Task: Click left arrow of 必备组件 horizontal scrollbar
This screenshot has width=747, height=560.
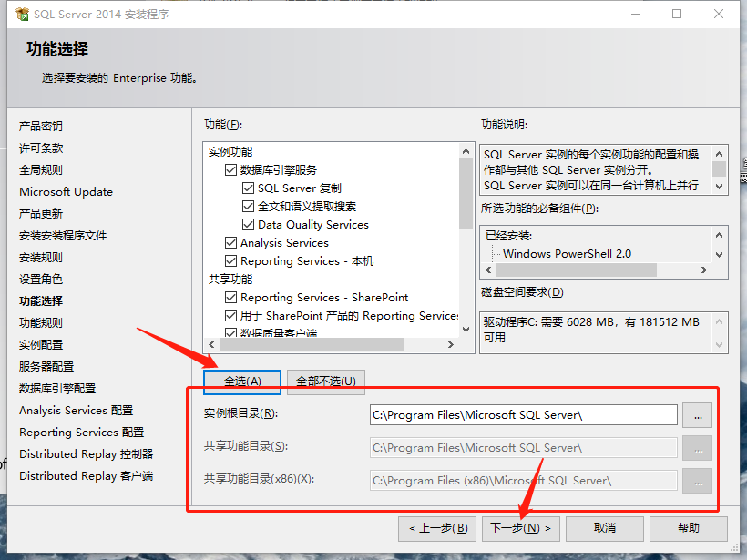Action: point(488,270)
